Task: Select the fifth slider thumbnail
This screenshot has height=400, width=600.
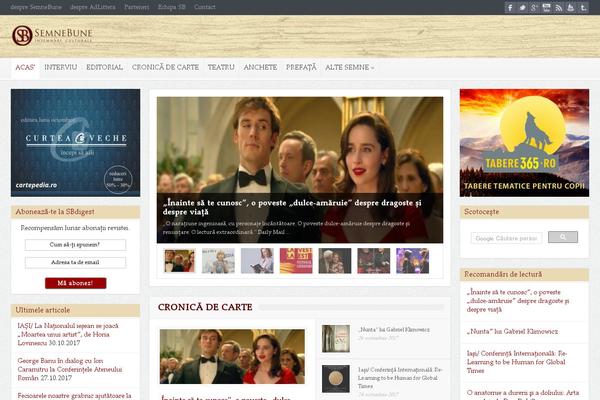Action: (x=335, y=261)
